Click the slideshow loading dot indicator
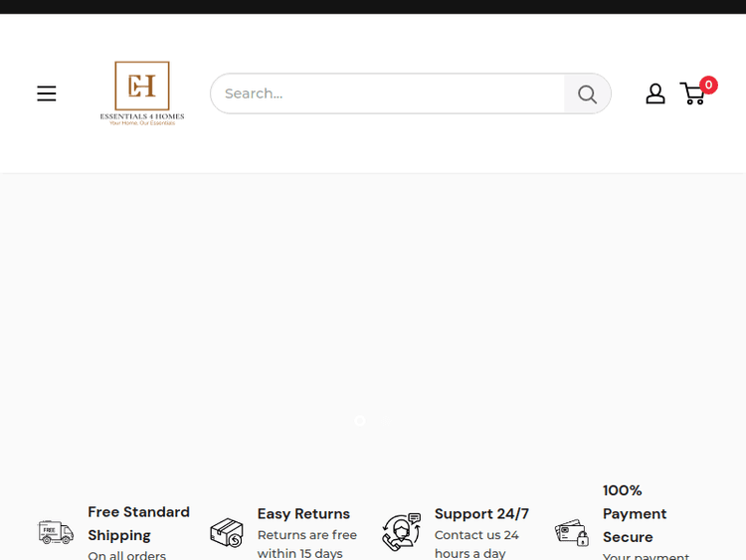Viewport: 746px width, 560px height. 359,421
